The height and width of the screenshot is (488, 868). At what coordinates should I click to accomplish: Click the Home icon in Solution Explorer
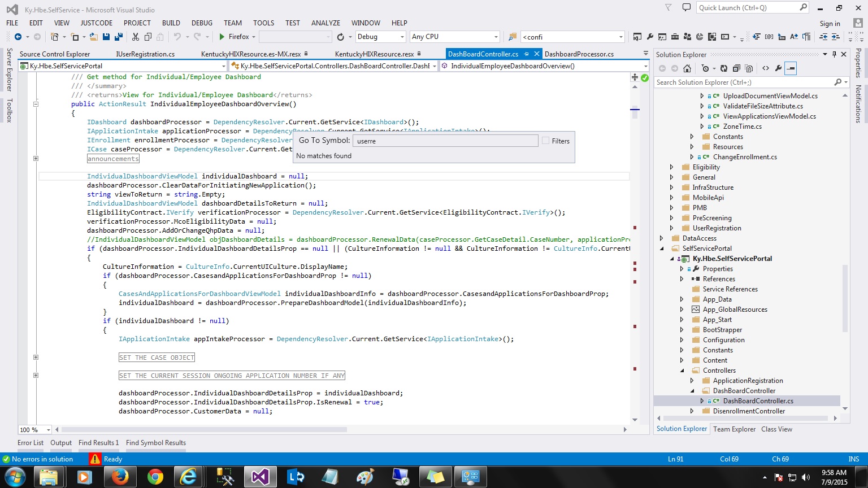click(x=687, y=68)
